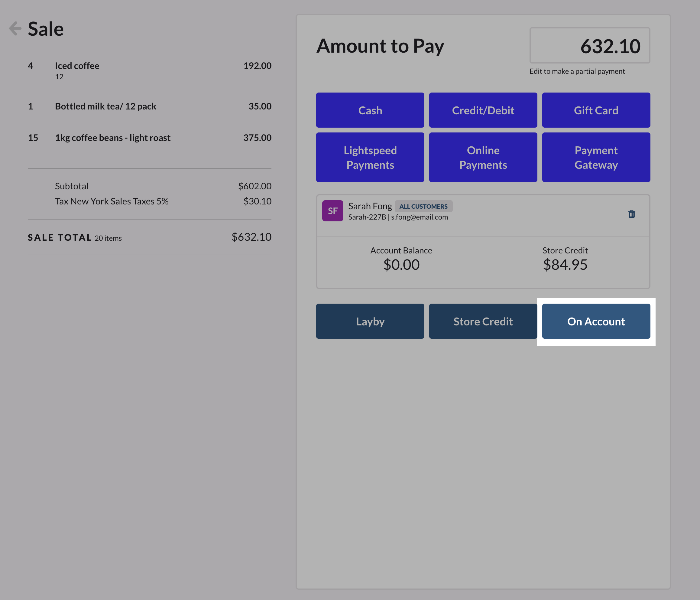Pay with Store Credit button

coord(483,321)
